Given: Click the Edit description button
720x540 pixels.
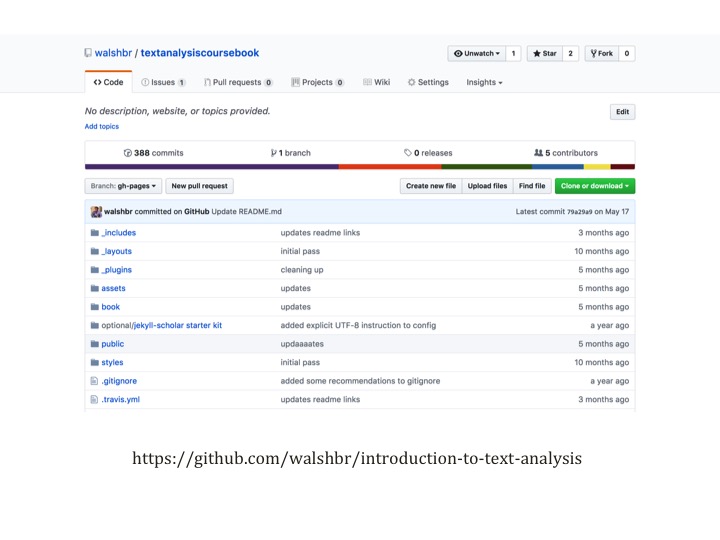Looking at the screenshot, I should point(623,112).
